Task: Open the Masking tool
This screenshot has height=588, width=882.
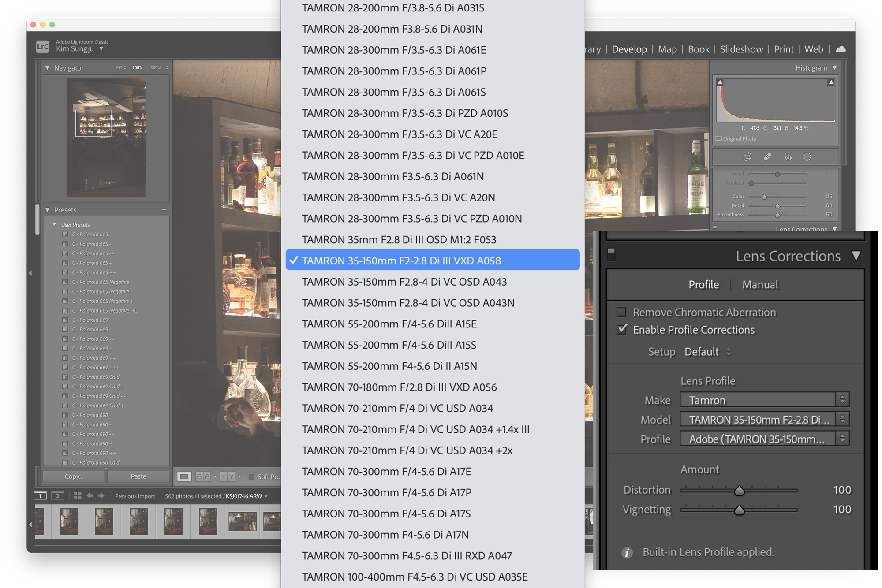Action: 807,157
